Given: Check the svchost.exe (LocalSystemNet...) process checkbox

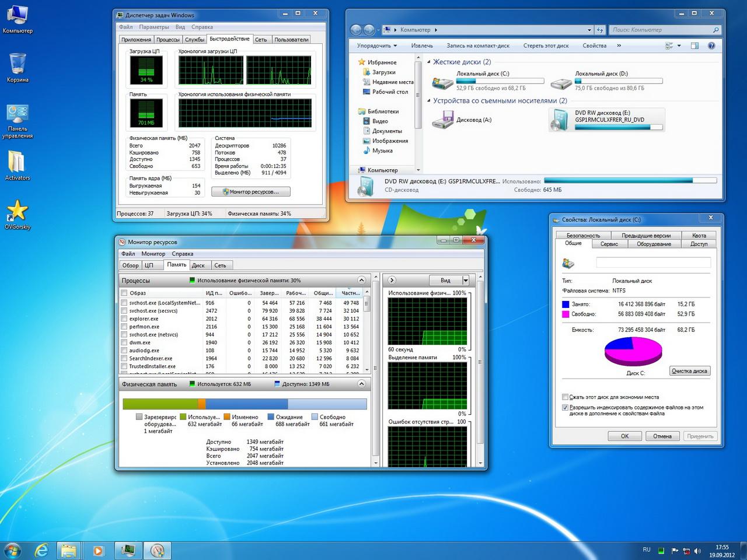Looking at the screenshot, I should click(124, 303).
